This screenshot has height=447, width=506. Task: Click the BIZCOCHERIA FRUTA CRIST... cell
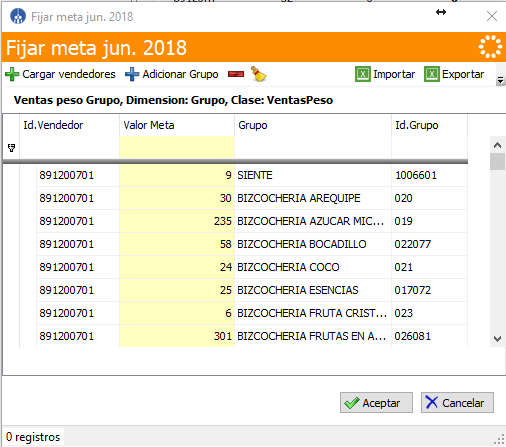click(313, 313)
